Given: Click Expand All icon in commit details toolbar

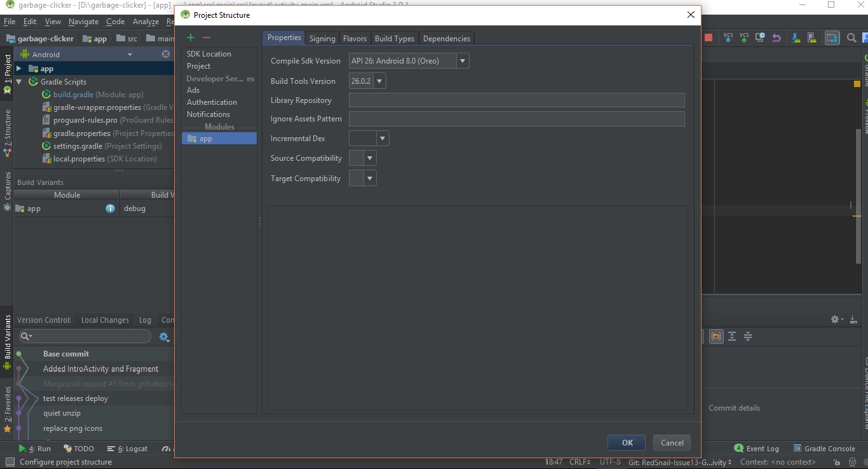Looking at the screenshot, I should pyautogui.click(x=732, y=336).
